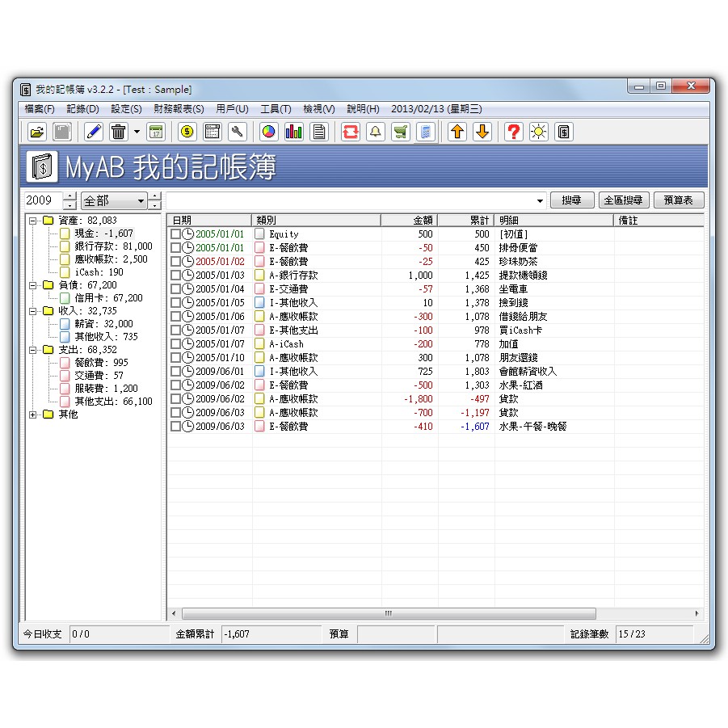Expand the 其他 tree folder
Image resolution: width=728 pixels, height=728 pixels.
point(33,414)
